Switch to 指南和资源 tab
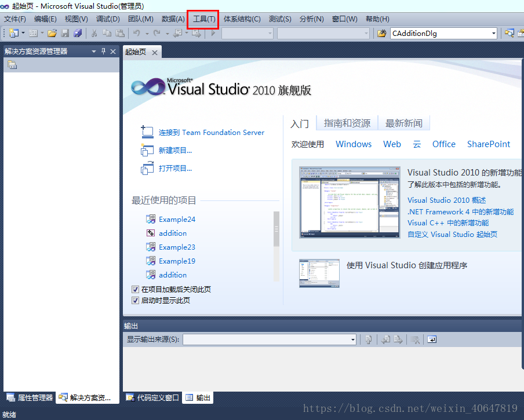This screenshot has height=420, width=524. pos(347,123)
